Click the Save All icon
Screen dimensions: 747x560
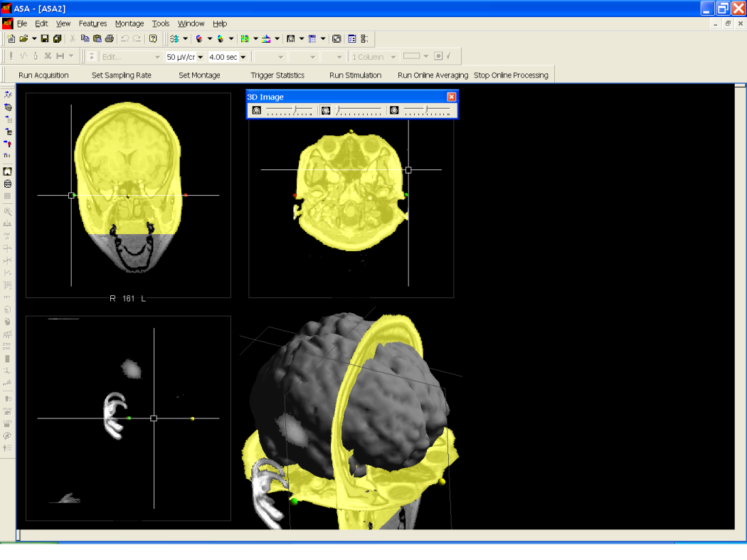click(57, 38)
